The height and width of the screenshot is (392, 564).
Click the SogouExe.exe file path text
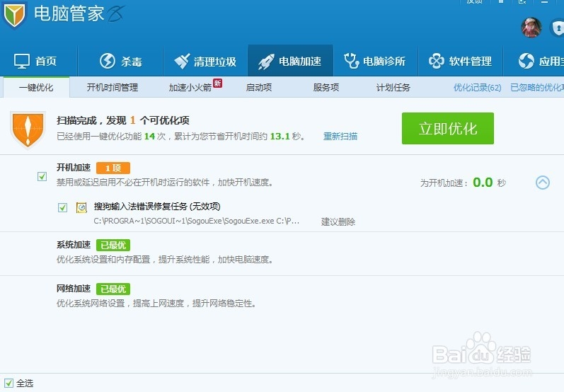[197, 221]
